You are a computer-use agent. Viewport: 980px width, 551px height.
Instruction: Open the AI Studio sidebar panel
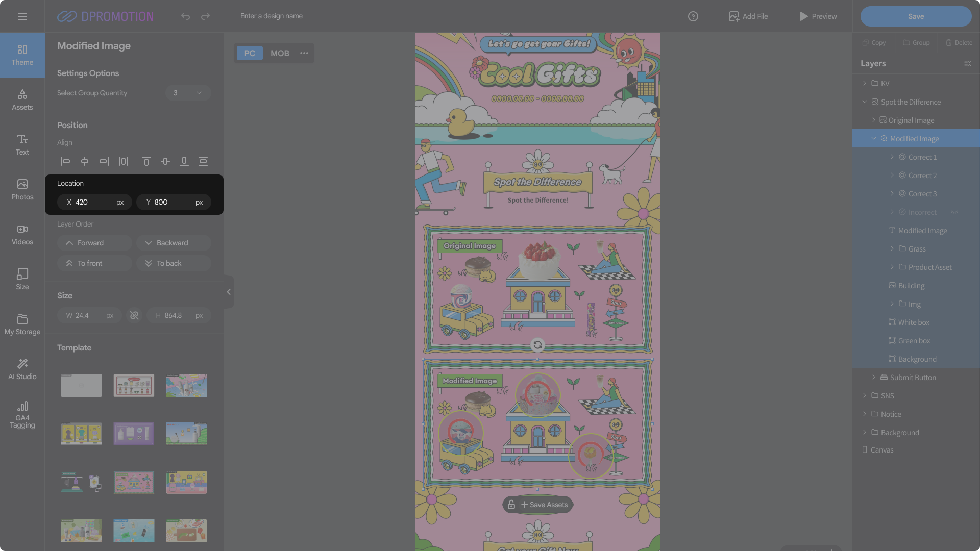[x=22, y=369]
